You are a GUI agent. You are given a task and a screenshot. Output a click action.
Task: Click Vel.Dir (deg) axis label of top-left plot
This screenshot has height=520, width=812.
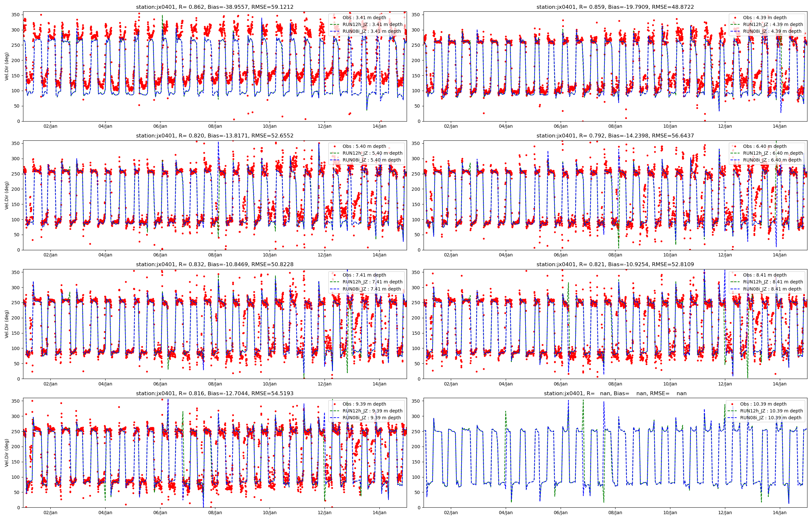click(7, 67)
